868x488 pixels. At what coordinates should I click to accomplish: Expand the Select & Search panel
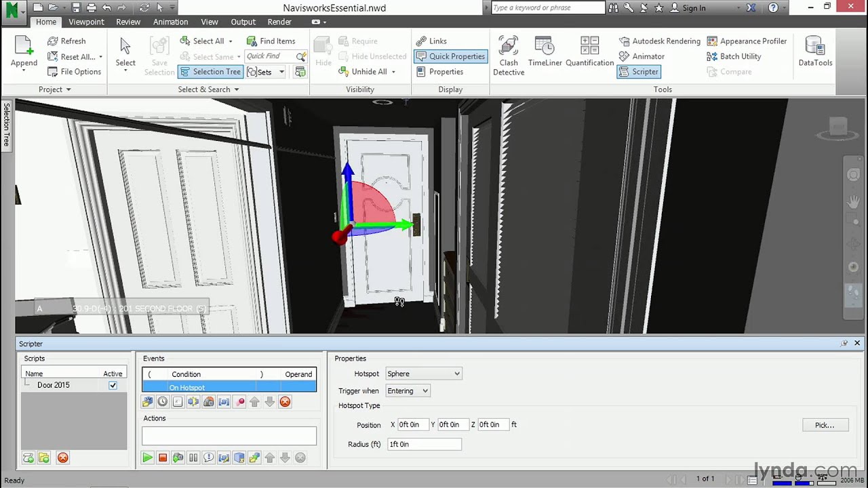(237, 89)
